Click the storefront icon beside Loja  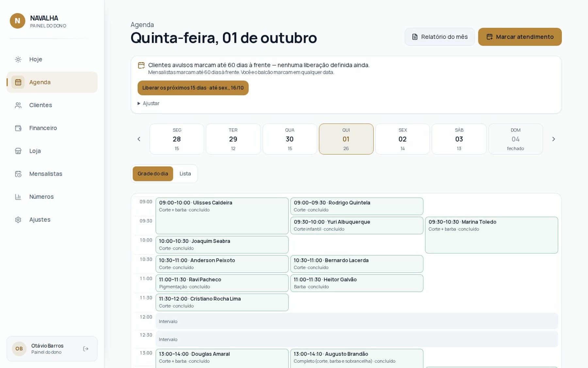(x=18, y=151)
